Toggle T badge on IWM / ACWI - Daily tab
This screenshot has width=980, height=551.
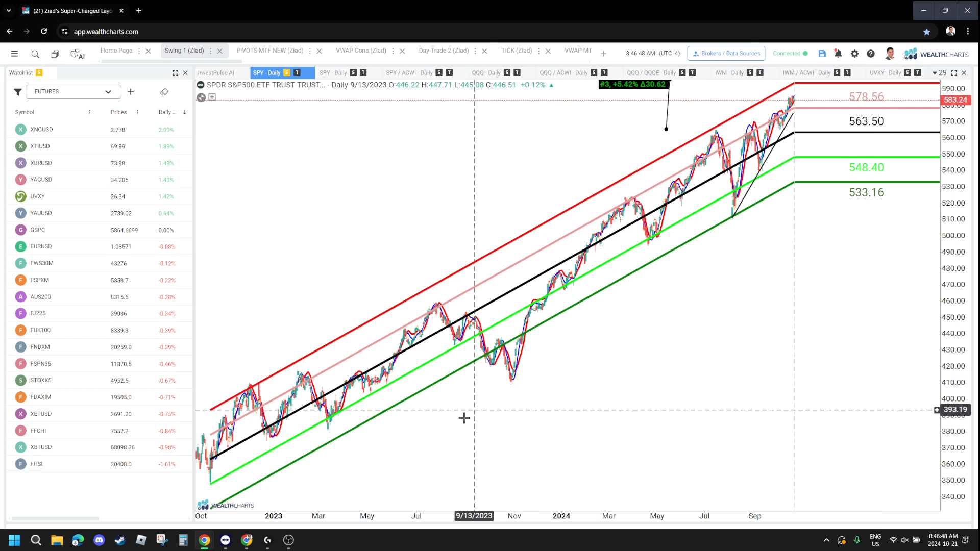pyautogui.click(x=847, y=72)
